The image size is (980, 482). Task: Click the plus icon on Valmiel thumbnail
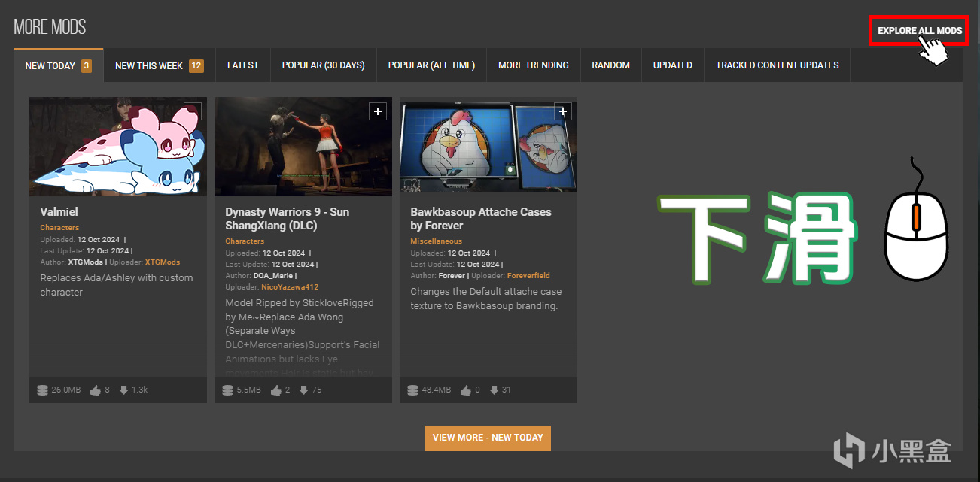(193, 111)
